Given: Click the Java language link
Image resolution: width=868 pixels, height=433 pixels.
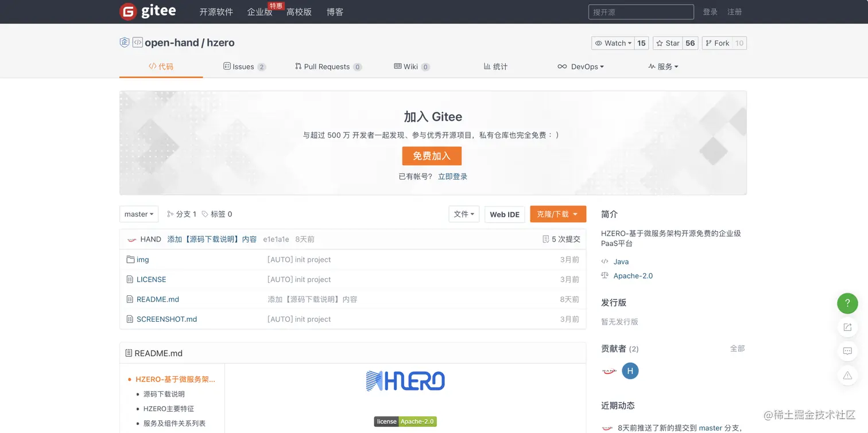Looking at the screenshot, I should pos(621,262).
